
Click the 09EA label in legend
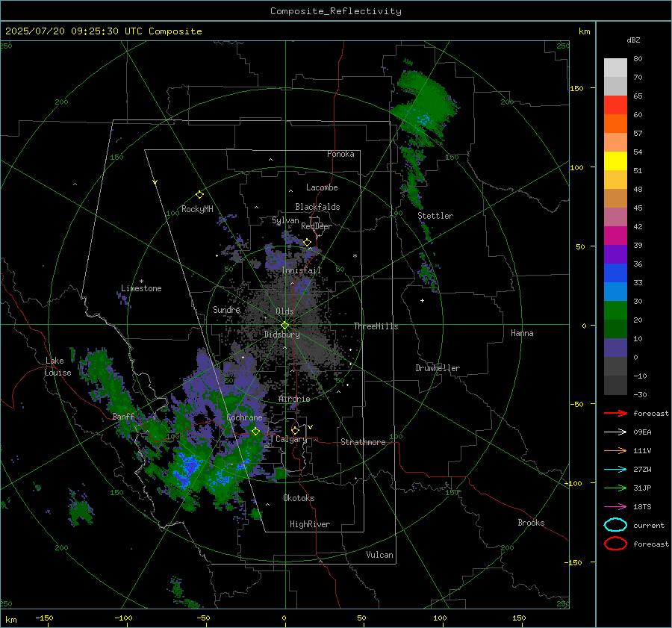(642, 432)
